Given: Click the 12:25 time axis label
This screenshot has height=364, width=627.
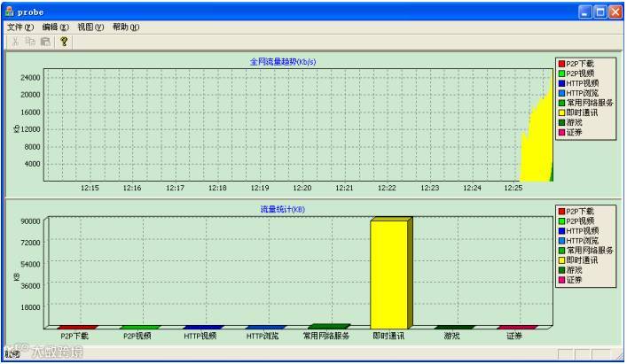Looking at the screenshot, I should point(513,188).
